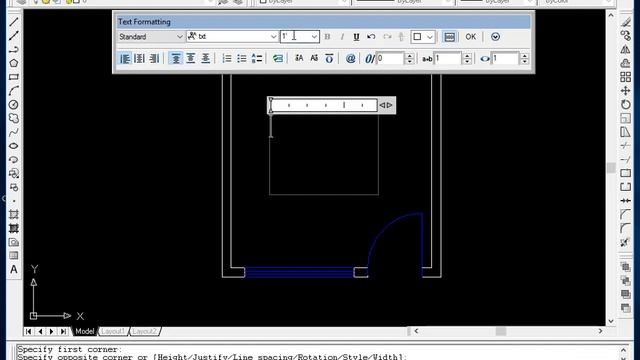
Task: Set top vertical text alignment
Action: pyautogui.click(x=176, y=58)
